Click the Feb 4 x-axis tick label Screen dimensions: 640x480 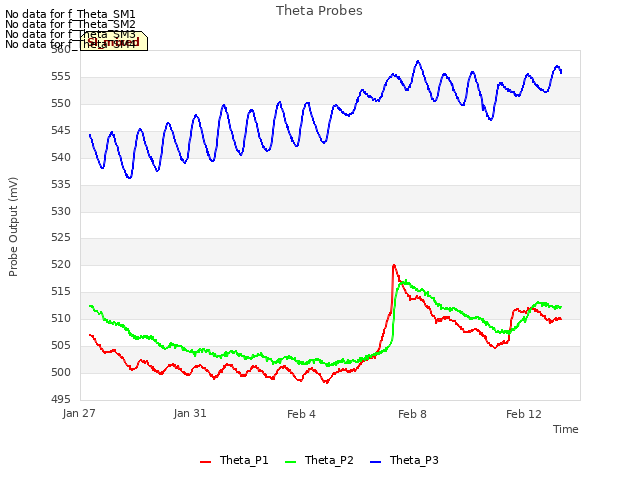click(x=301, y=414)
